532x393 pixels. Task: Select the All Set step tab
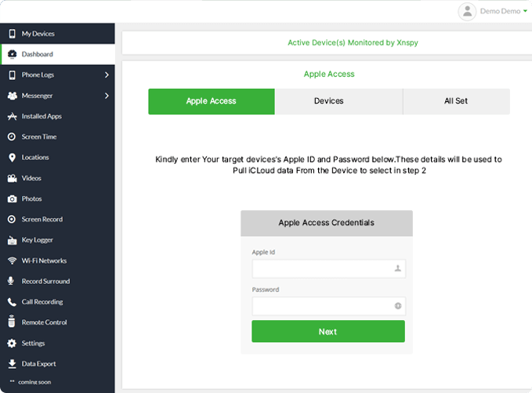pos(456,101)
